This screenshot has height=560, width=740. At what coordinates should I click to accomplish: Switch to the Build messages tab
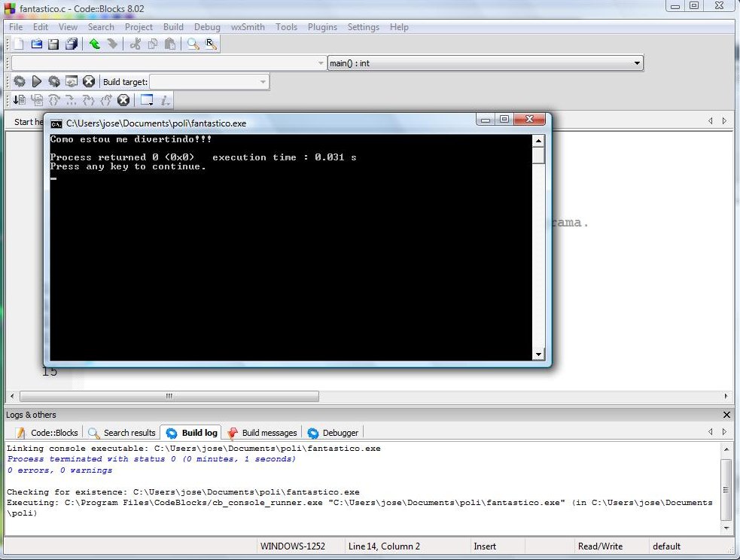coord(262,433)
